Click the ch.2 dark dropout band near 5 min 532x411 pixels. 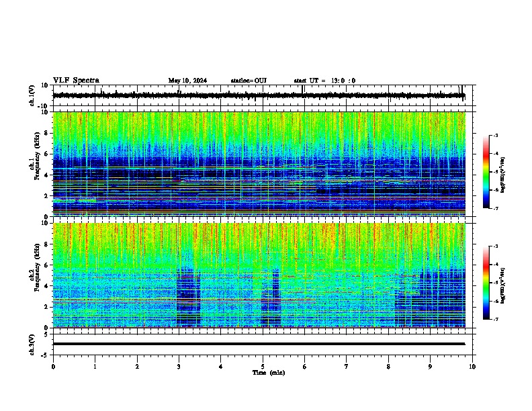[271, 297]
